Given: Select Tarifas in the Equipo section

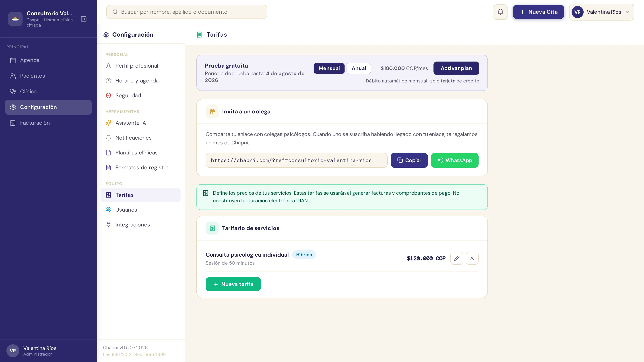Looking at the screenshot, I should pyautogui.click(x=140, y=195).
